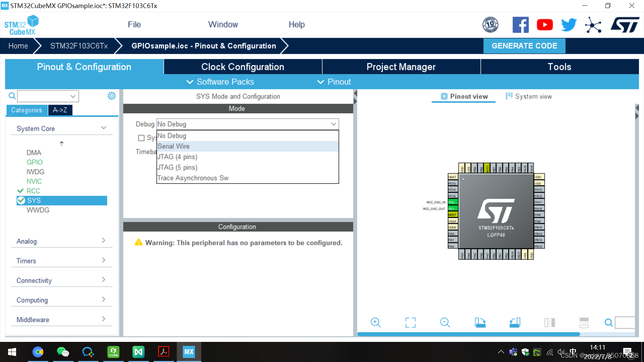Click the zoom in magnifier icon
The width and height of the screenshot is (644, 362).
[x=375, y=322]
